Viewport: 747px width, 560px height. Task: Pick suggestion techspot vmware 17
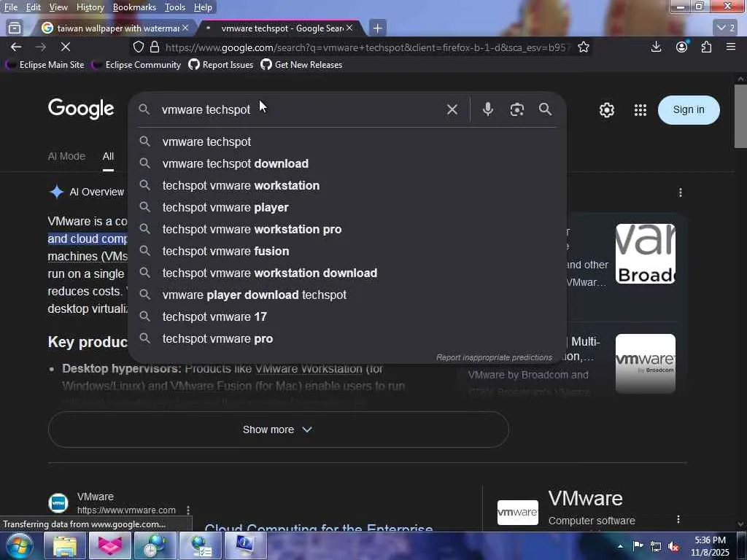[348, 317]
